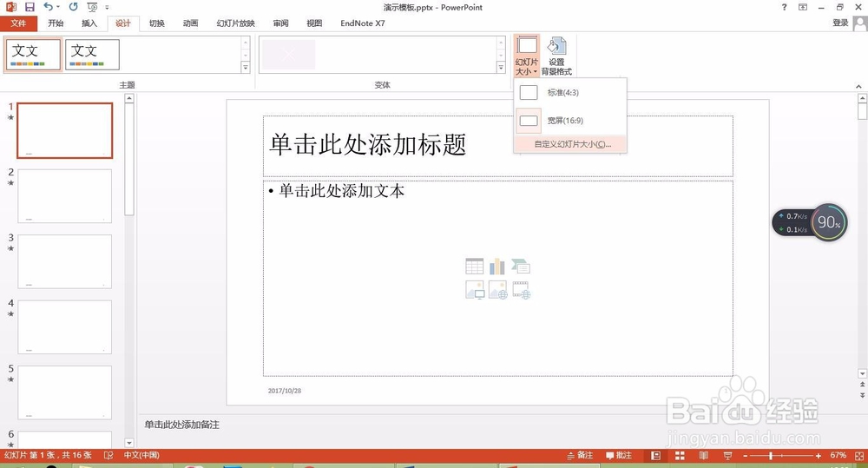
Task: Fit slide to current window icon
Action: [859, 455]
